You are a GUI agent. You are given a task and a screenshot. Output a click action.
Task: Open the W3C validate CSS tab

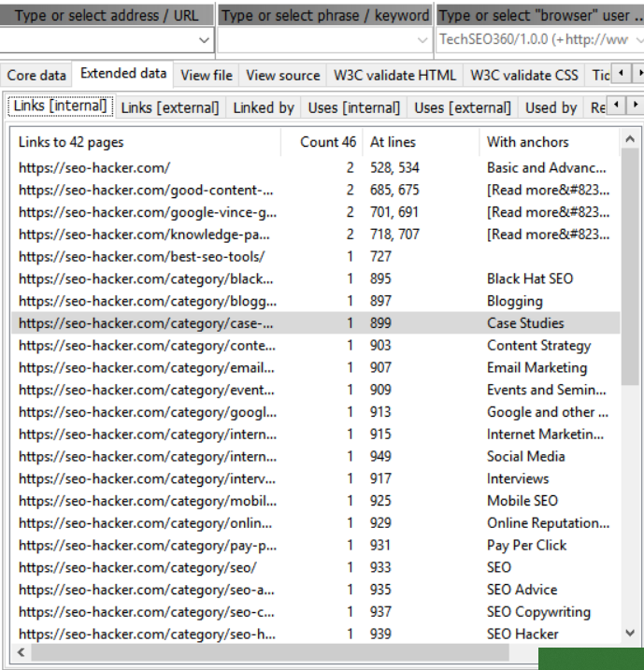pyautogui.click(x=523, y=75)
